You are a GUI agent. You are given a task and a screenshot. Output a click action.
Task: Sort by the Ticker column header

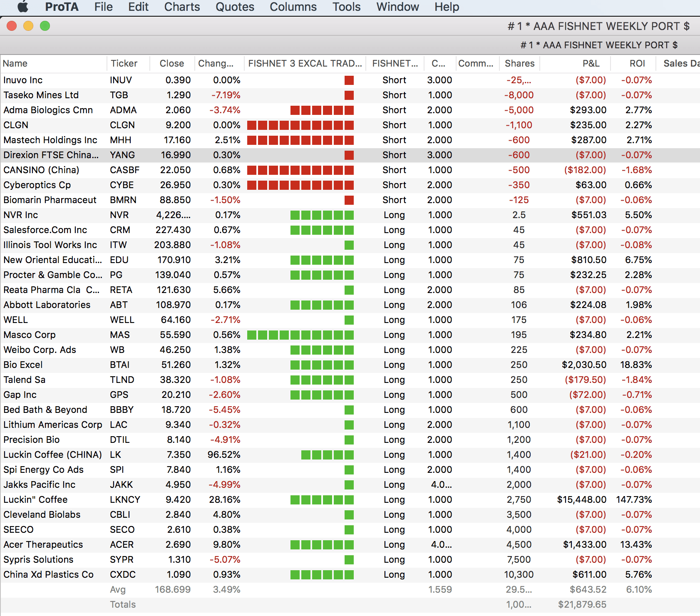point(124,63)
